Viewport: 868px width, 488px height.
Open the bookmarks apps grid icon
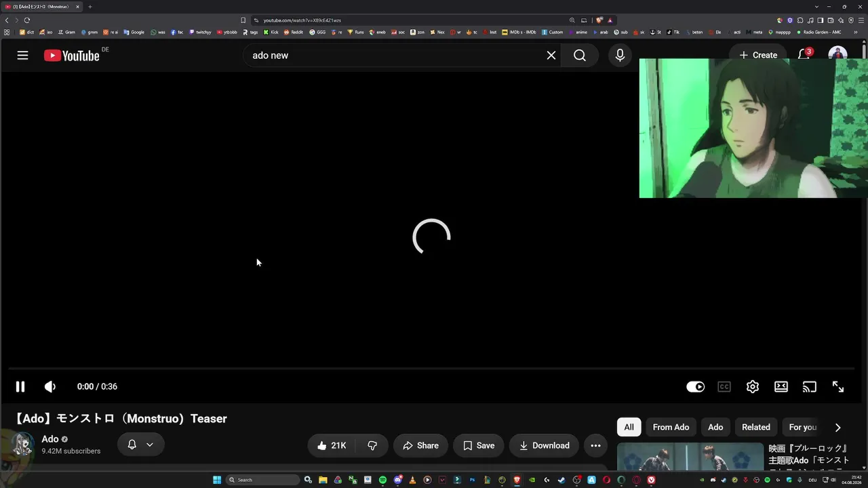click(7, 32)
